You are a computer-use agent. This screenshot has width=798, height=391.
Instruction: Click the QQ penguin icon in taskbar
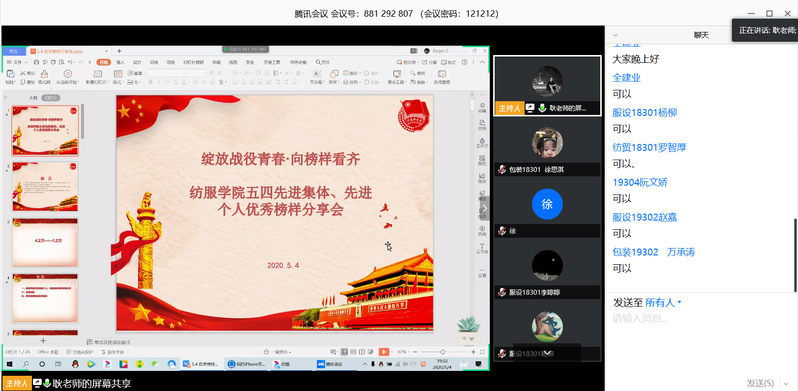click(75, 364)
